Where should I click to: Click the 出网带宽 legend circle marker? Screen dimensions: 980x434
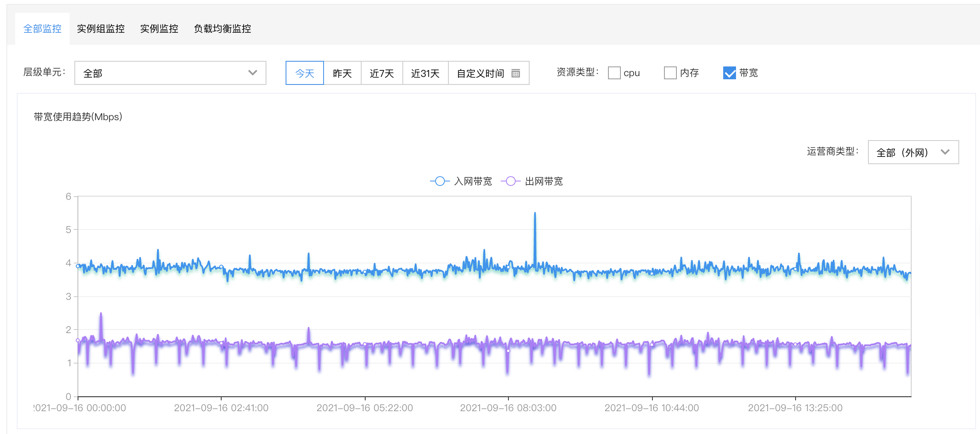(x=510, y=181)
